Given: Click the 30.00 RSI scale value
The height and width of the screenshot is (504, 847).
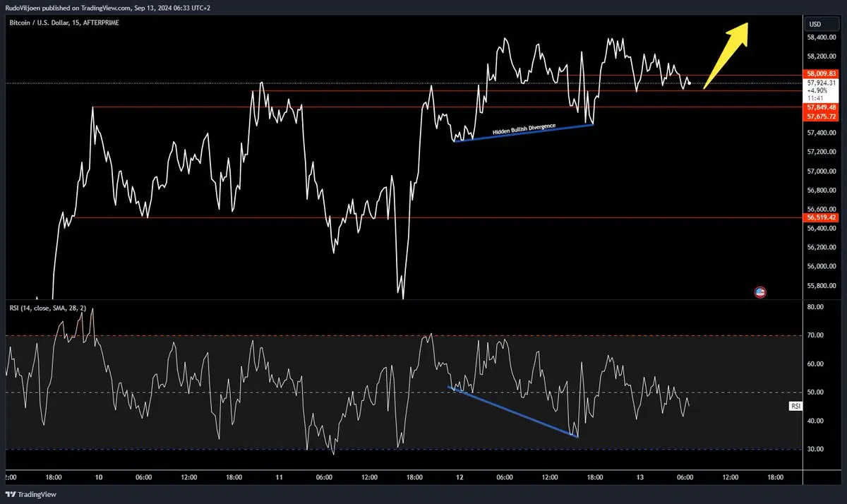Looking at the screenshot, I should coord(815,449).
